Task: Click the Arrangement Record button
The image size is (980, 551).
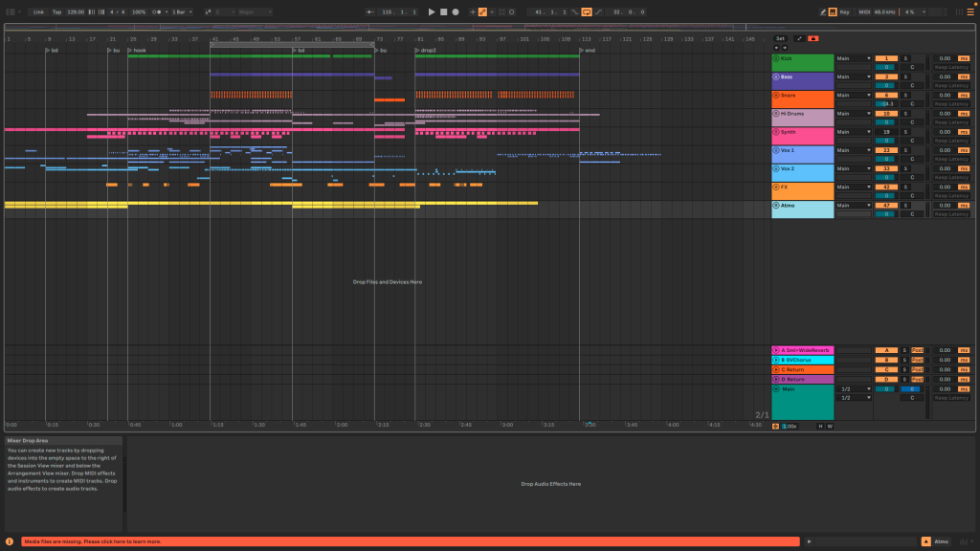Action: pos(455,11)
